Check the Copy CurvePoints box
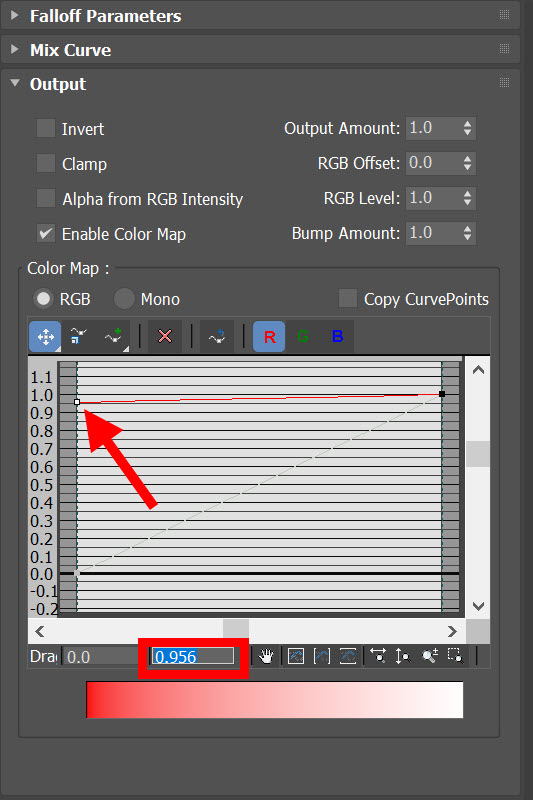 pyautogui.click(x=348, y=298)
